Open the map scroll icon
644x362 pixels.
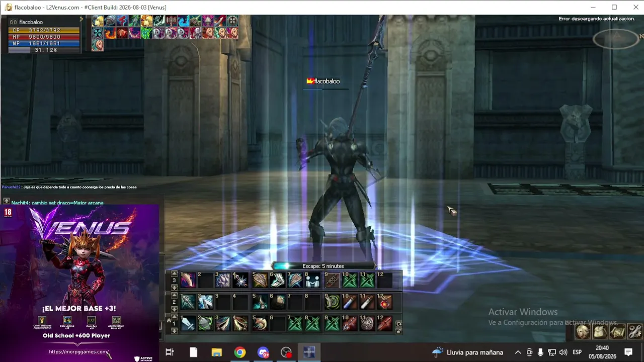(617, 331)
